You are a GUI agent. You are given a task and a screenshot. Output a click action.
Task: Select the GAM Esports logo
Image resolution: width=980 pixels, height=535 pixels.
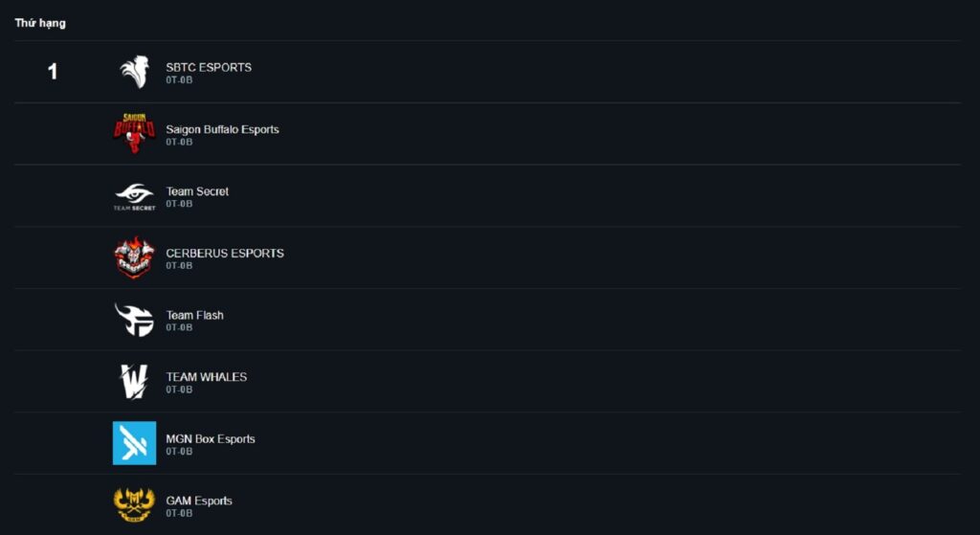point(134,504)
